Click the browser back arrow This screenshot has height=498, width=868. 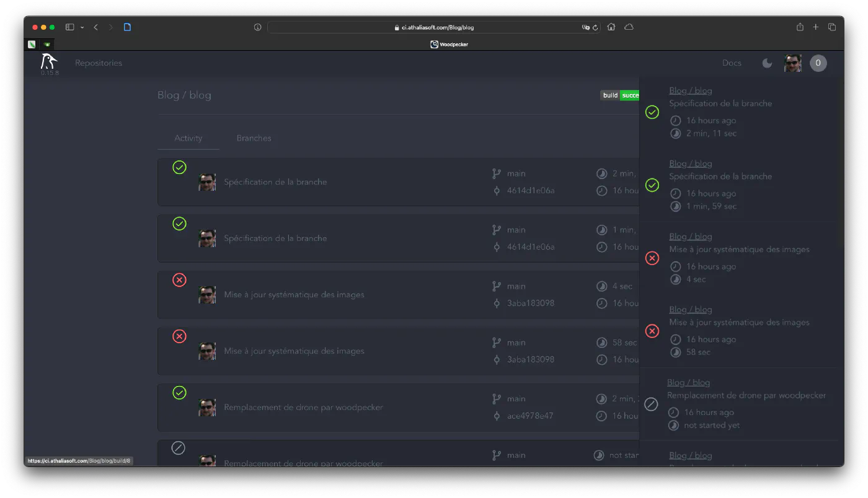pos(95,27)
